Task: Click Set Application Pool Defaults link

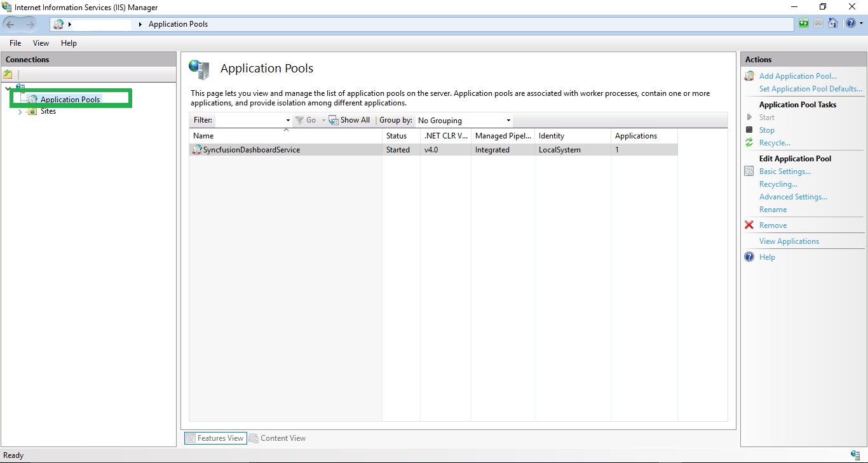Action: [x=810, y=89]
